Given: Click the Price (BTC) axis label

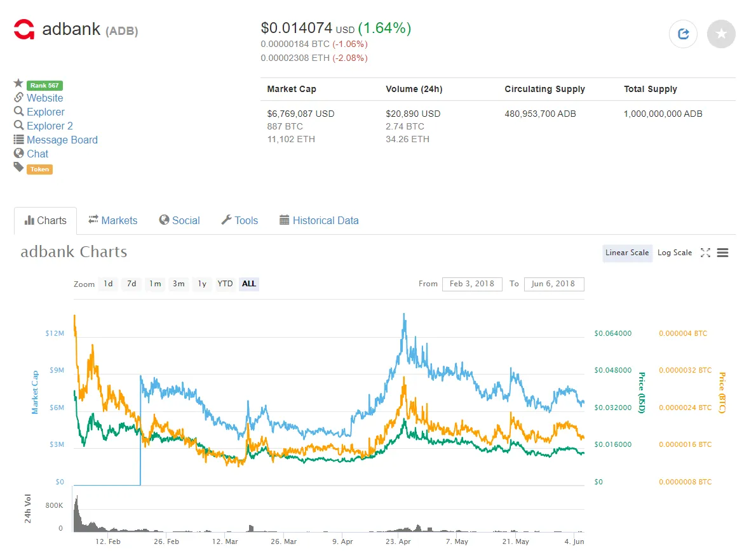Looking at the screenshot, I should 722,392.
